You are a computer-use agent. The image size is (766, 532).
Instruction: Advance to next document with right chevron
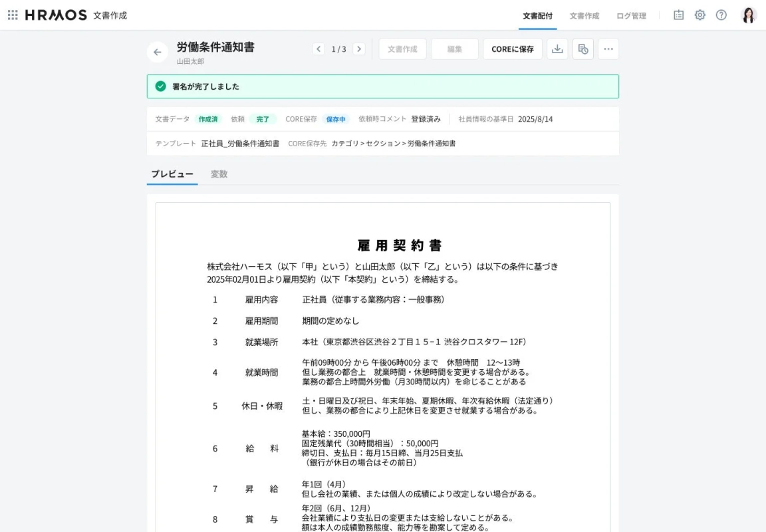pyautogui.click(x=359, y=49)
